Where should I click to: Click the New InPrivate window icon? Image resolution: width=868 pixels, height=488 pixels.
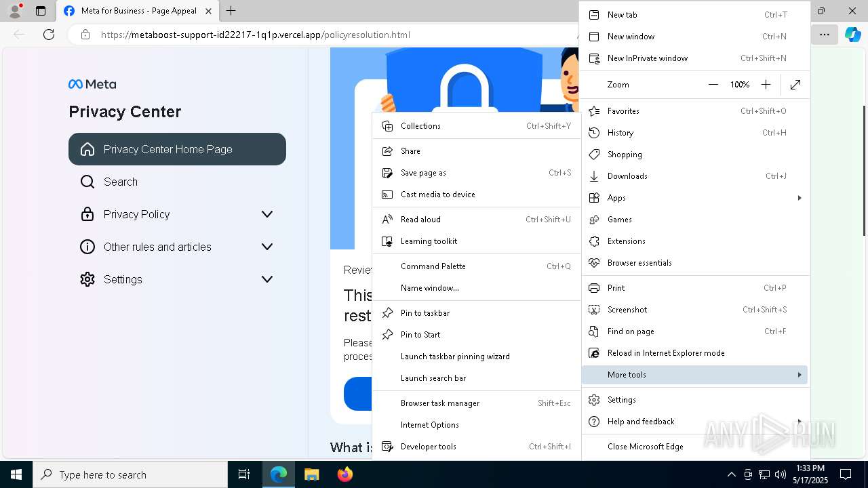tap(594, 58)
